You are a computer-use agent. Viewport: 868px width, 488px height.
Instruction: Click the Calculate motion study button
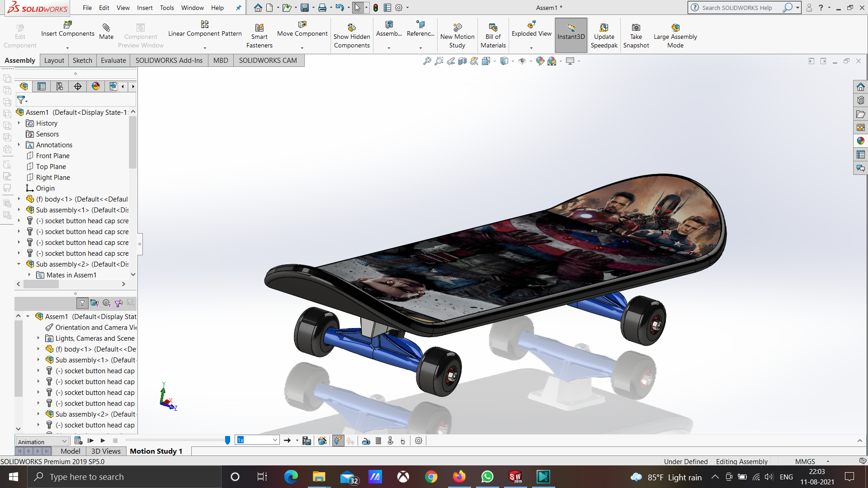pos(78,441)
